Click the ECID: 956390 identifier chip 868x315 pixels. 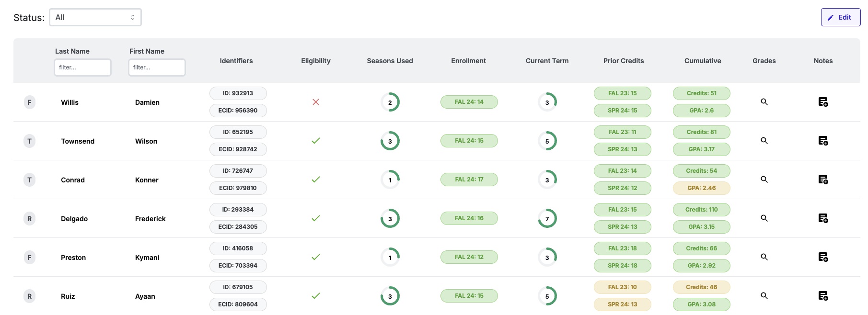pyautogui.click(x=238, y=111)
